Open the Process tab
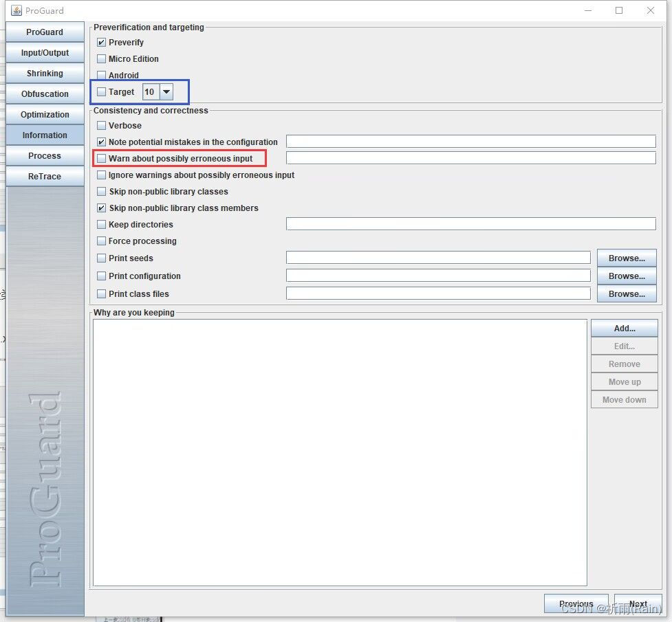The width and height of the screenshot is (672, 622). [45, 155]
